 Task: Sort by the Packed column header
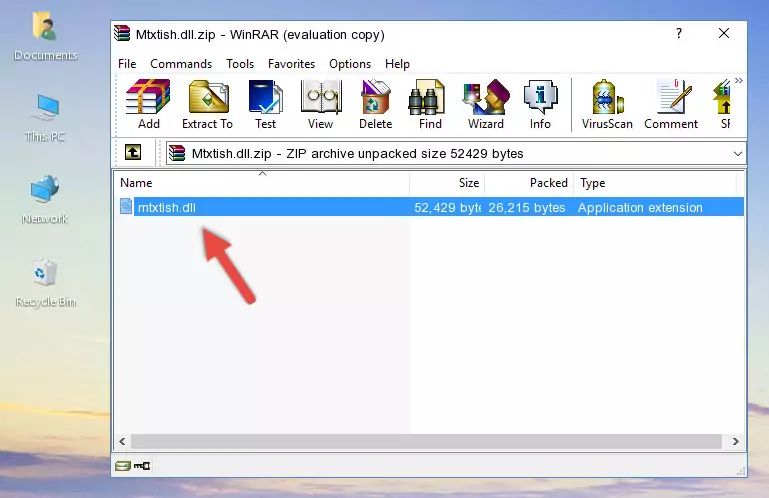(529, 183)
